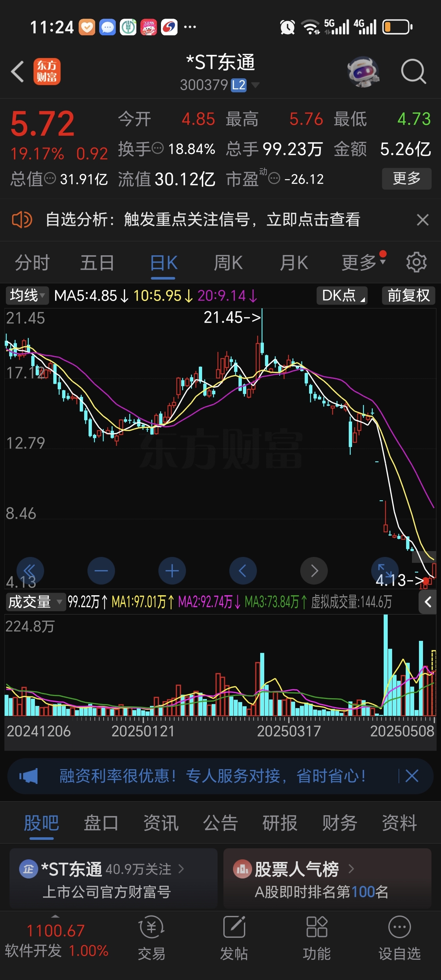Tap the 21.45 peak marker on chart
This screenshot has height=980, width=441.
(x=232, y=317)
